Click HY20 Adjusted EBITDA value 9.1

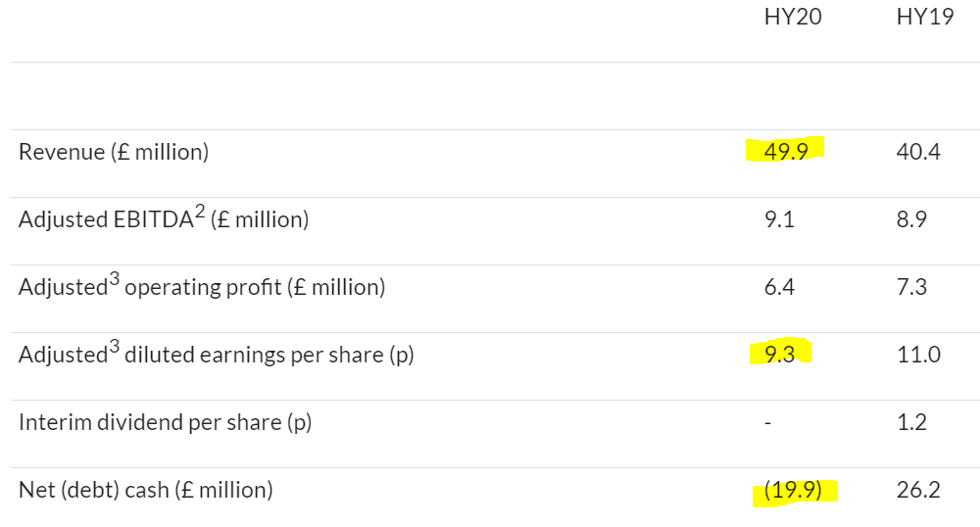coord(779,219)
